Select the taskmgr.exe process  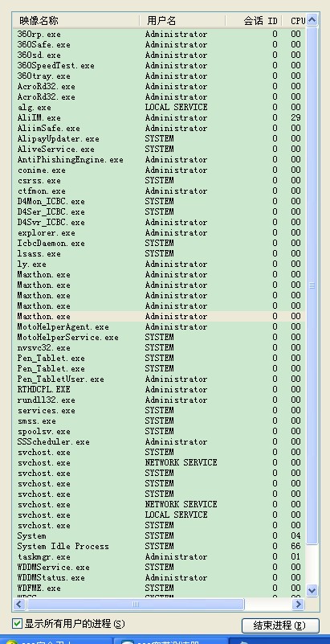(160, 557)
